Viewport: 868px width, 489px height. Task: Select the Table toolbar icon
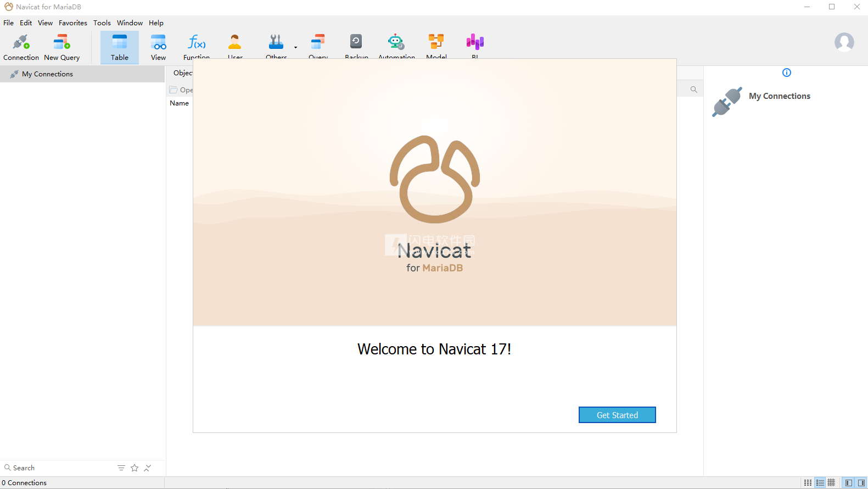pos(119,47)
